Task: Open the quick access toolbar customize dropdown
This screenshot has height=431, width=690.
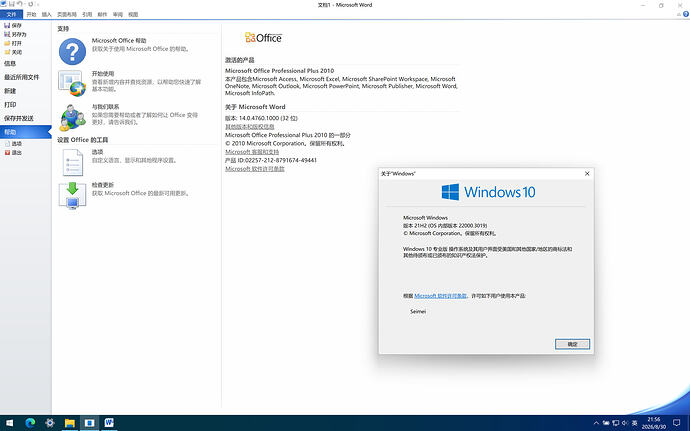Action: [x=38, y=4]
